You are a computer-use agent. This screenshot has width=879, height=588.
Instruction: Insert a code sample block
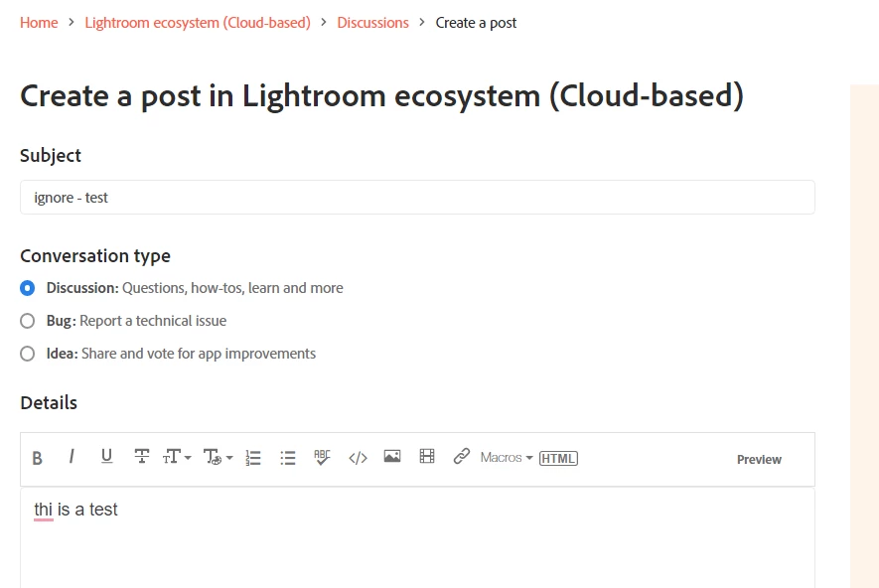(x=358, y=458)
